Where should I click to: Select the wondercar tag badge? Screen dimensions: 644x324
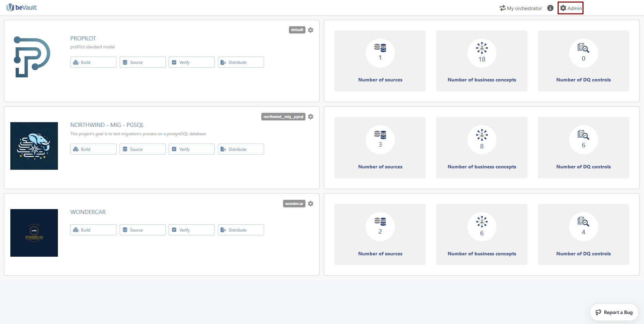click(x=294, y=204)
